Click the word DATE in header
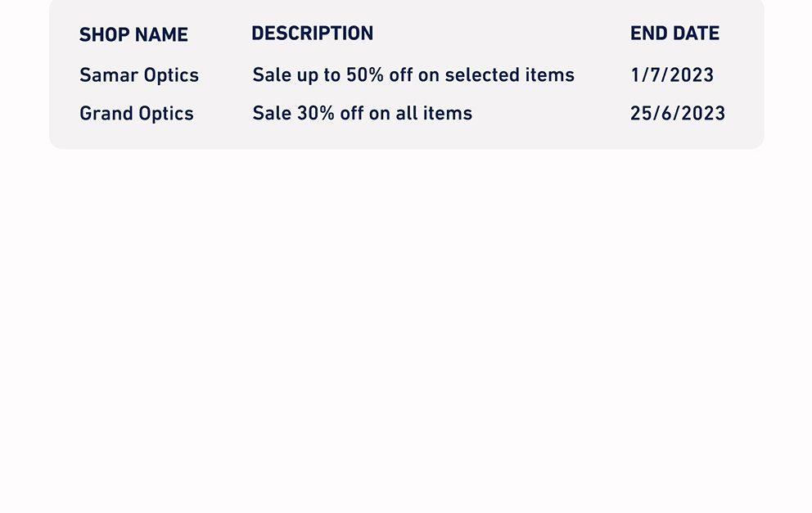This screenshot has width=812, height=513. point(696,34)
